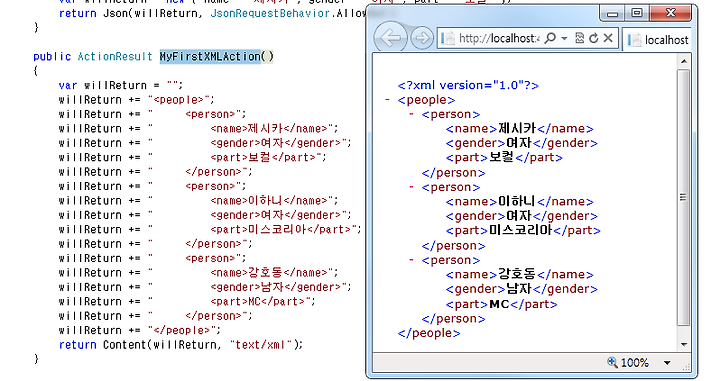Click the page icon in address bar

(x=448, y=38)
